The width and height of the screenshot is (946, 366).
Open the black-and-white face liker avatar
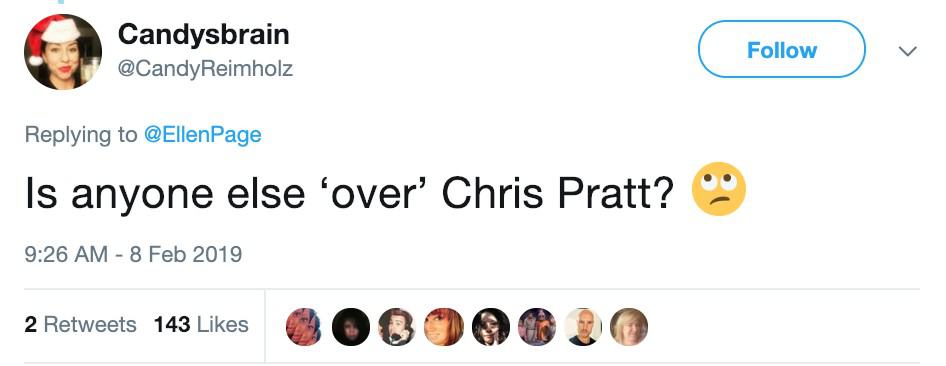pyautogui.click(x=490, y=327)
